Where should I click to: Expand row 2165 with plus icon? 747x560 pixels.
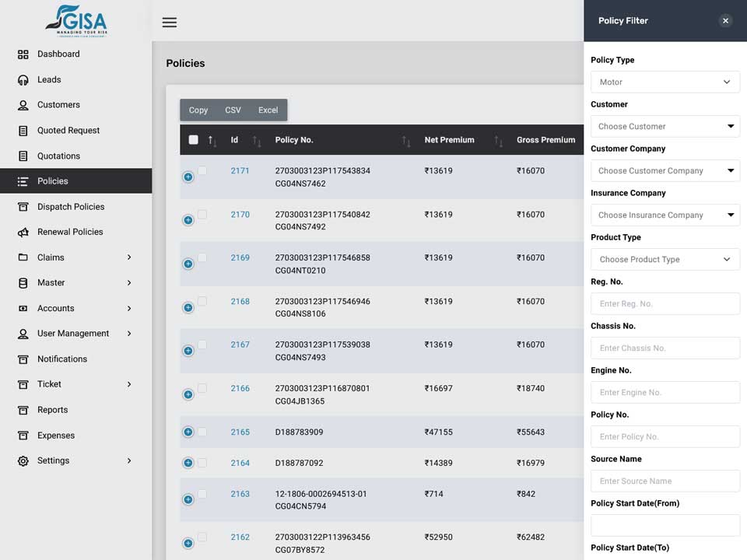pos(188,432)
